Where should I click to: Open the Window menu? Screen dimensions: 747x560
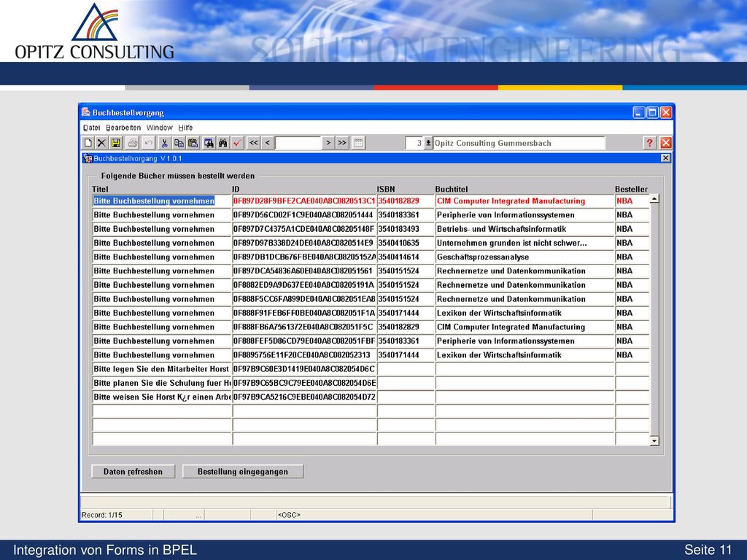[x=159, y=128]
